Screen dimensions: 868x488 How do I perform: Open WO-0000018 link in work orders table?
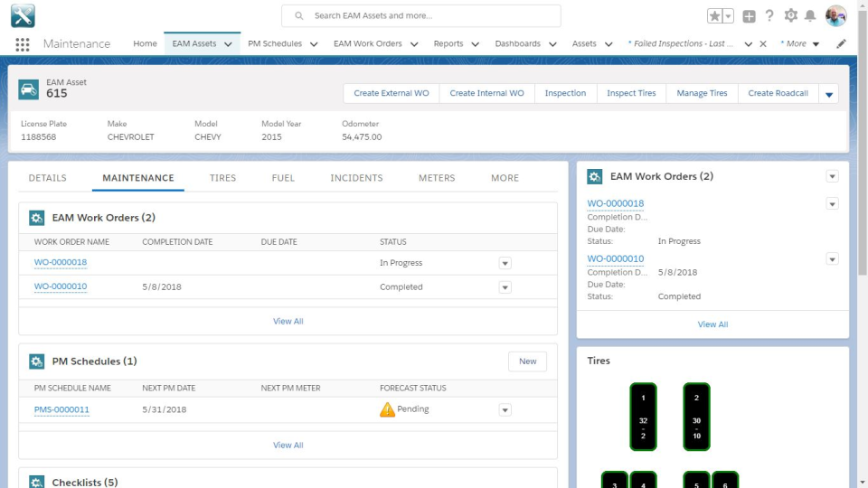point(61,263)
